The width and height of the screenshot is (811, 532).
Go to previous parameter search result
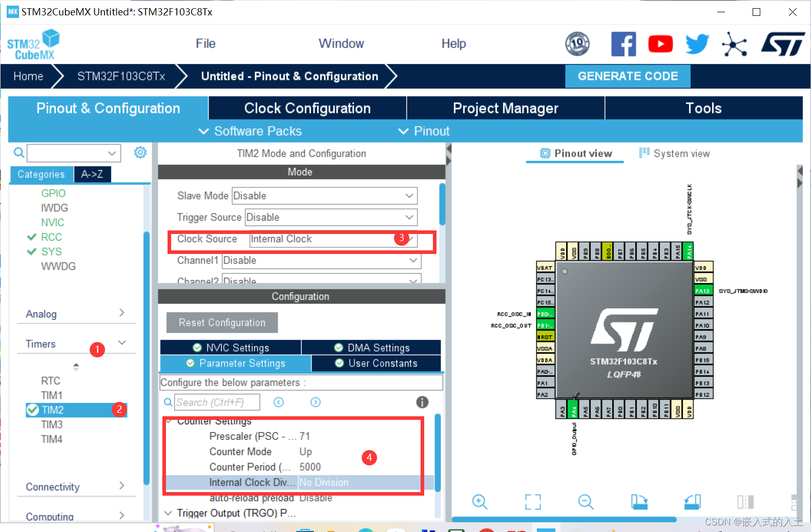pos(279,402)
